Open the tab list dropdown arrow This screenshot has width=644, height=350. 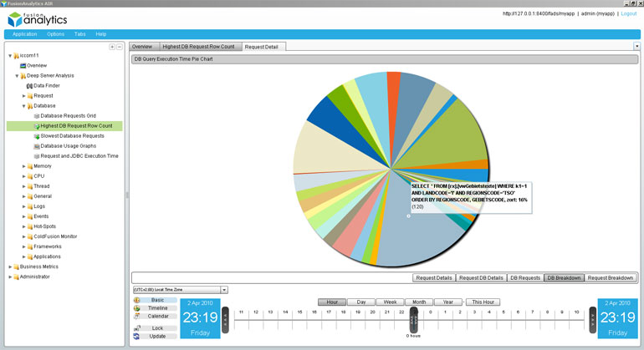click(x=636, y=47)
